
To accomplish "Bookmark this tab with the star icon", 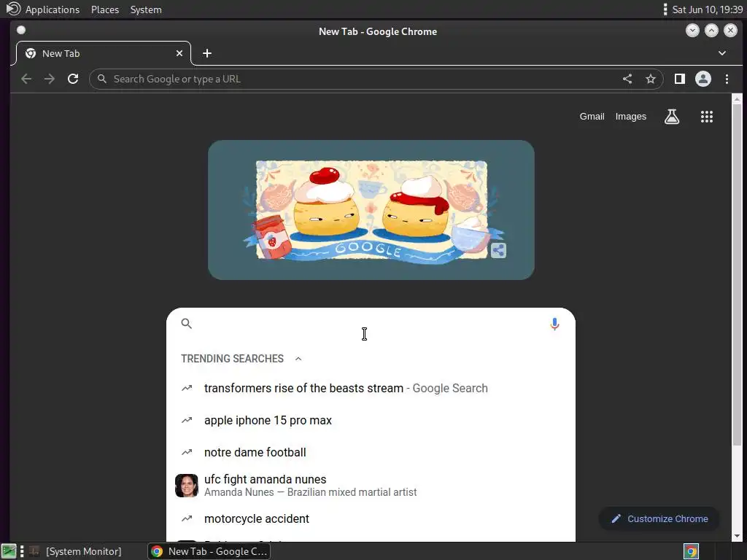I will point(651,79).
